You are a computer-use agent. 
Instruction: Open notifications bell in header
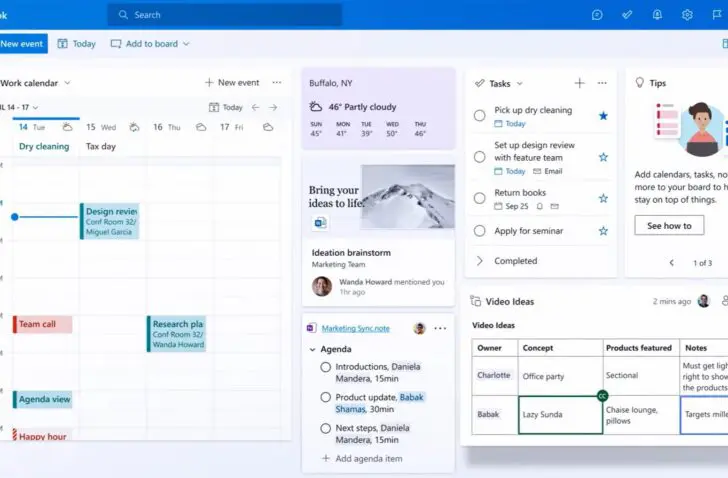(x=657, y=15)
